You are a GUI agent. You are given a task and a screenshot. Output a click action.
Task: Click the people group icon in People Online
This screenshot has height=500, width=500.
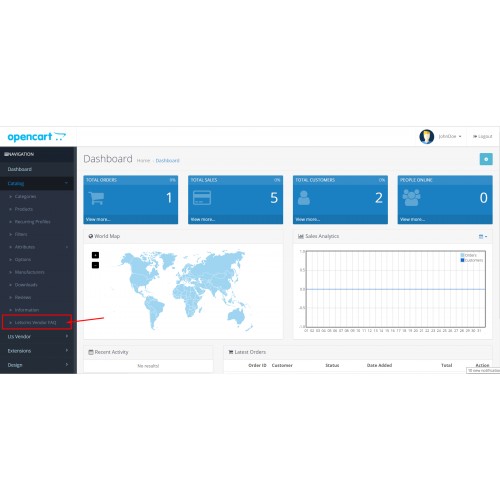pyautogui.click(x=411, y=198)
